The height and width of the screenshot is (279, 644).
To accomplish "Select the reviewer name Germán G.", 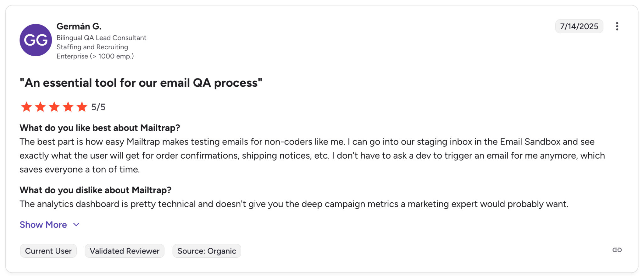I will (79, 26).
